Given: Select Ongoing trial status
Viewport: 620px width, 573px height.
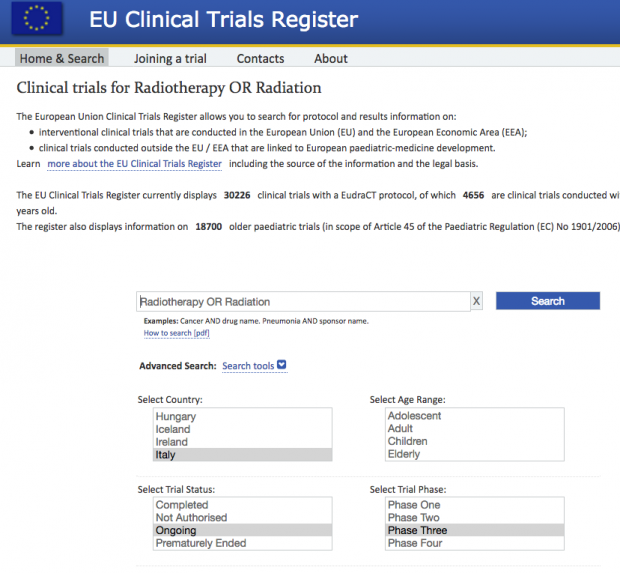Looking at the screenshot, I should pyautogui.click(x=242, y=530).
